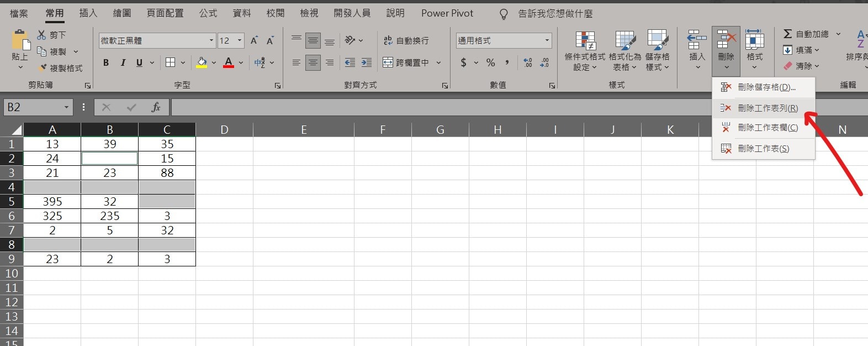Screen dimensions: 868x346
Task: Click the yellow fill color swatch
Action: click(202, 62)
